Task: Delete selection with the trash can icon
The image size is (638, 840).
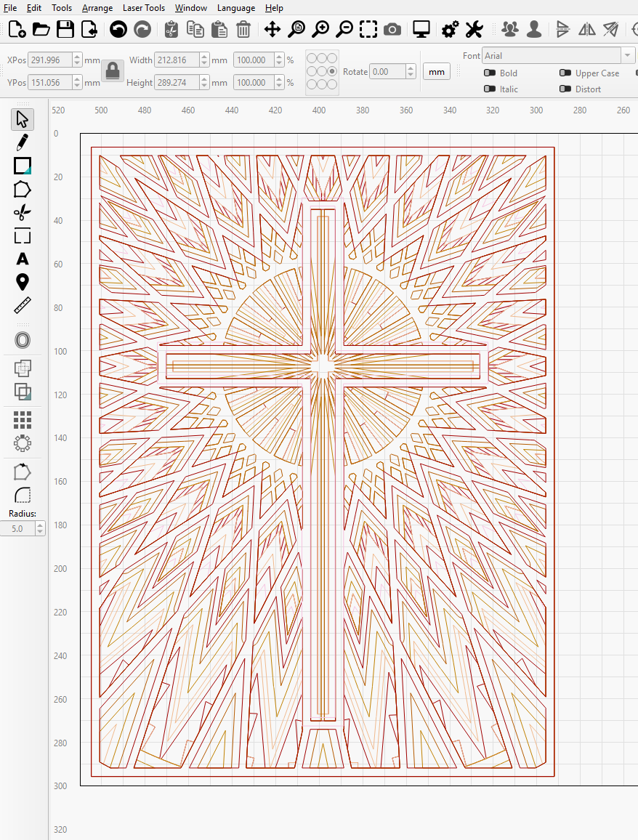Action: tap(243, 29)
